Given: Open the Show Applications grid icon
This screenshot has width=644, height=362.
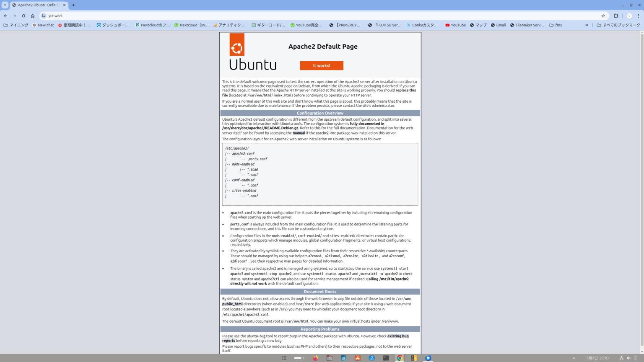Looking at the screenshot, I should (284, 358).
